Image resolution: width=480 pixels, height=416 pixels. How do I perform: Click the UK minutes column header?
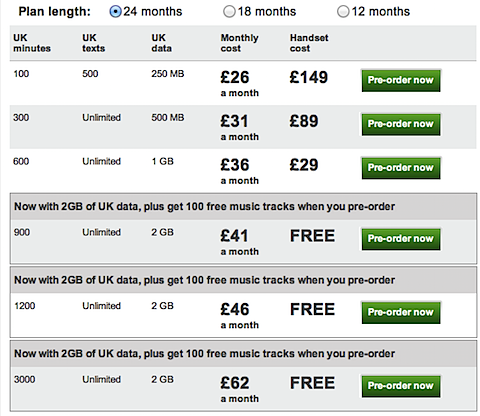point(32,43)
